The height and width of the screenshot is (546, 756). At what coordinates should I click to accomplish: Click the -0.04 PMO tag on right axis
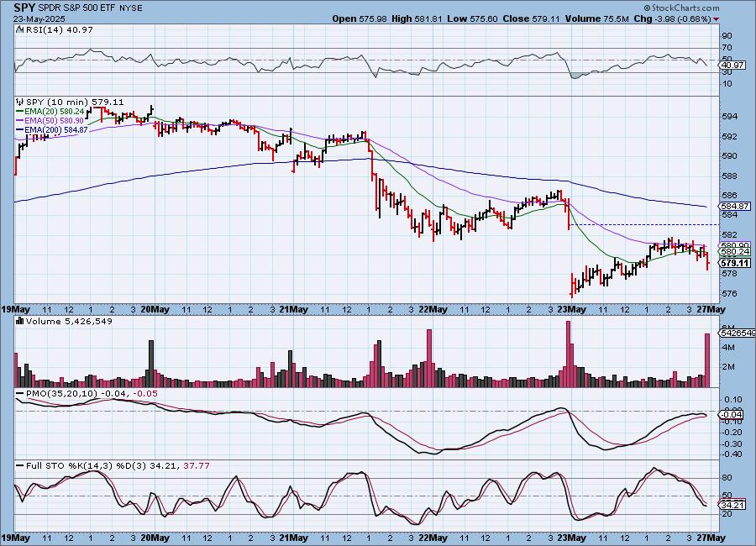point(732,414)
